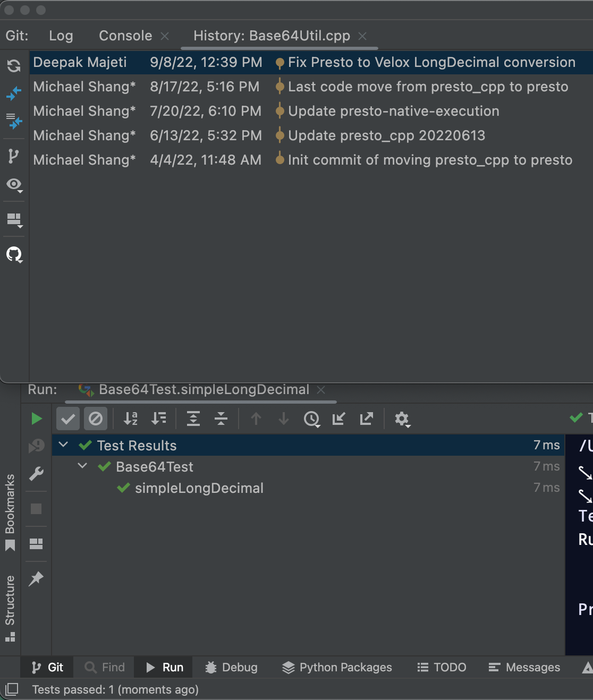Image resolution: width=593 pixels, height=700 pixels.
Task: Open the Messages tool window
Action: (x=524, y=667)
